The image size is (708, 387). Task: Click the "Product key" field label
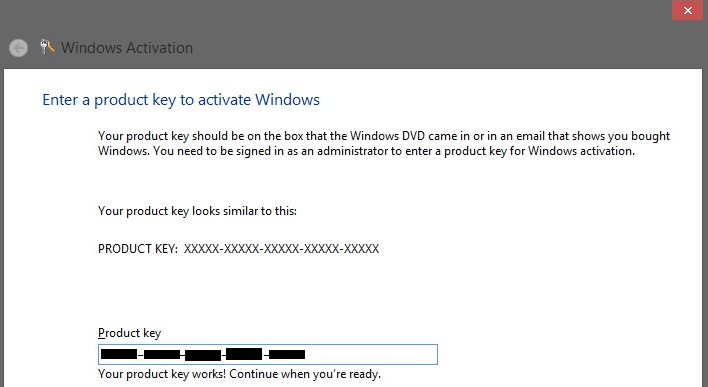coord(130,333)
